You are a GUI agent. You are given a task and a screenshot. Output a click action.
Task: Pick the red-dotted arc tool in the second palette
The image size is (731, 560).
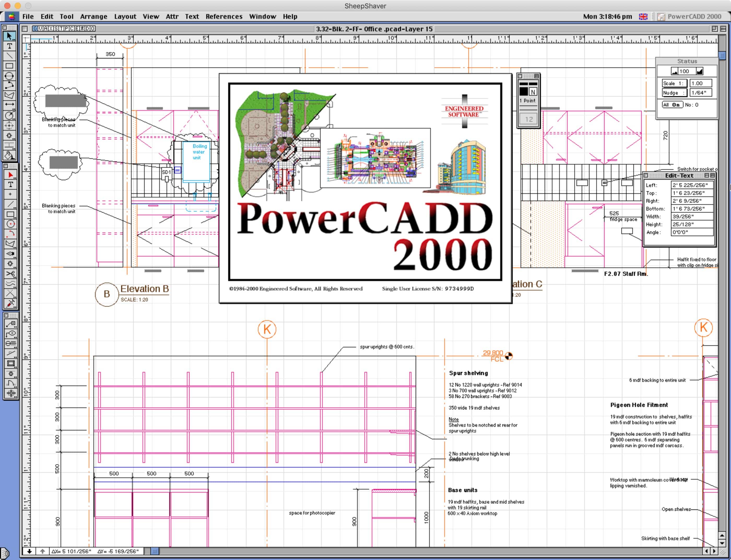point(10,234)
